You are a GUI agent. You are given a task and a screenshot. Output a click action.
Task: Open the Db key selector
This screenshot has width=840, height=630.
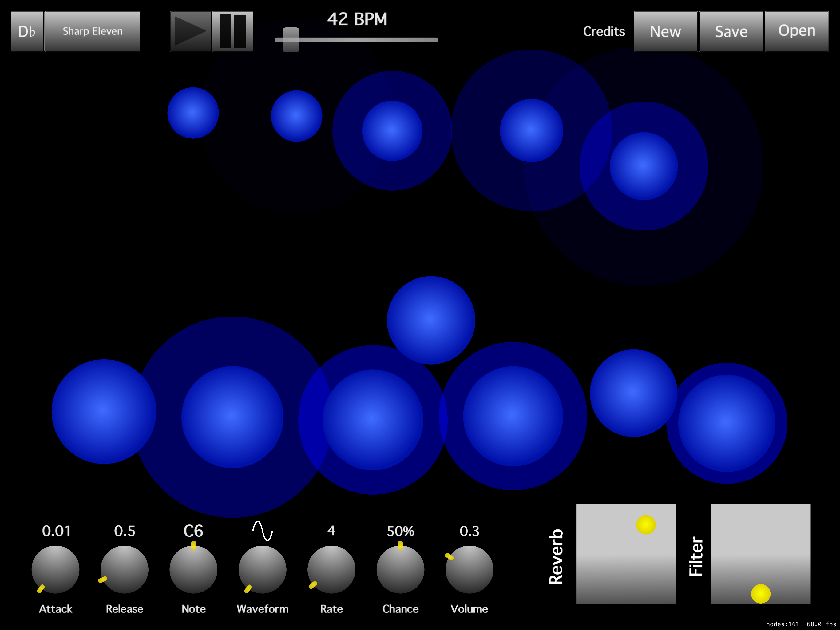click(x=26, y=31)
